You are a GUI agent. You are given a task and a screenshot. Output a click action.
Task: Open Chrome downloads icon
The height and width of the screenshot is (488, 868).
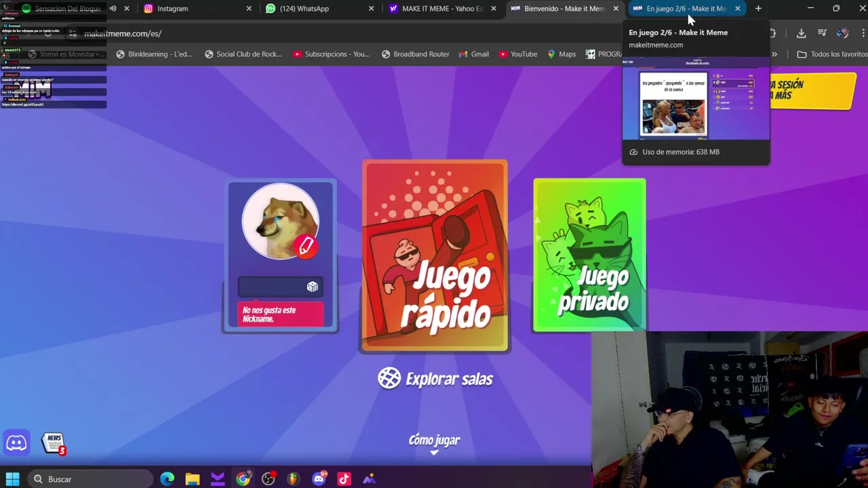801,33
